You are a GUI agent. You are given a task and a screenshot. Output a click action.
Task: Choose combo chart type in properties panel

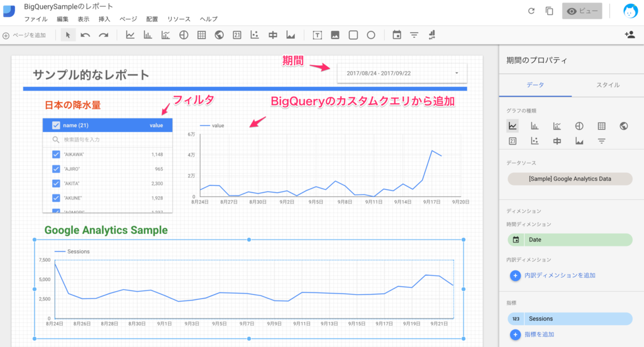tap(557, 126)
